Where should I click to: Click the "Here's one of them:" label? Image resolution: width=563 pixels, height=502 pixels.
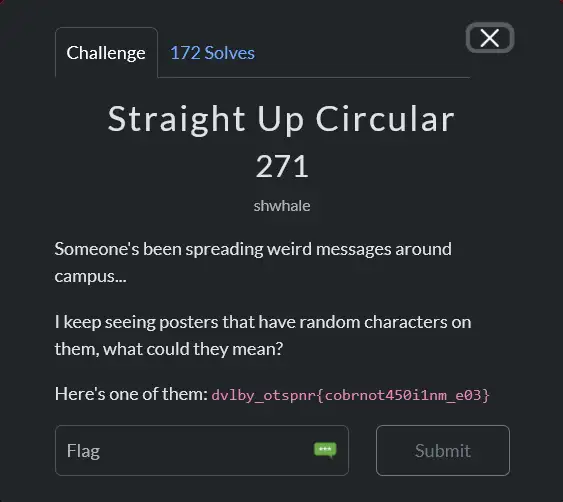coord(131,394)
